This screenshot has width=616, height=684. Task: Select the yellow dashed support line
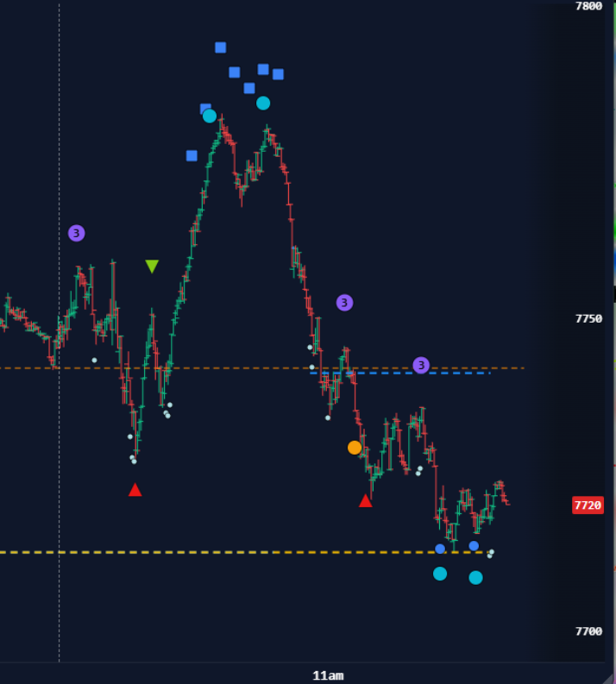[x=244, y=552]
